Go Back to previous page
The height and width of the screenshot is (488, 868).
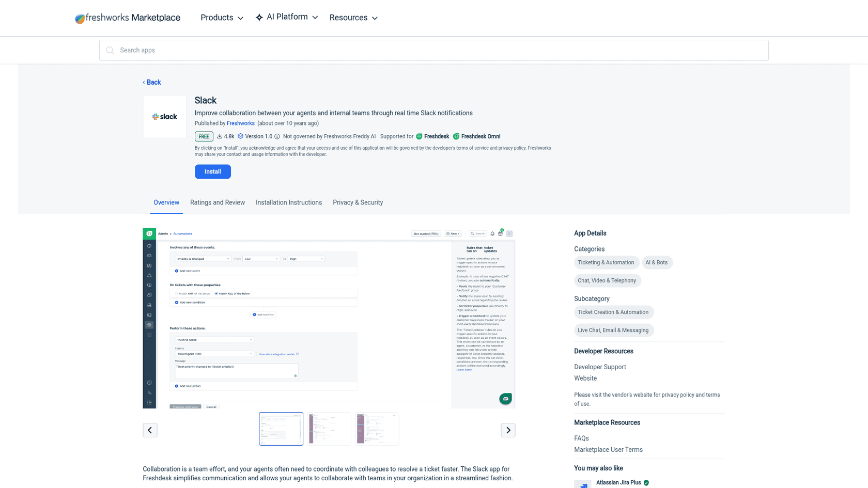[152, 82]
